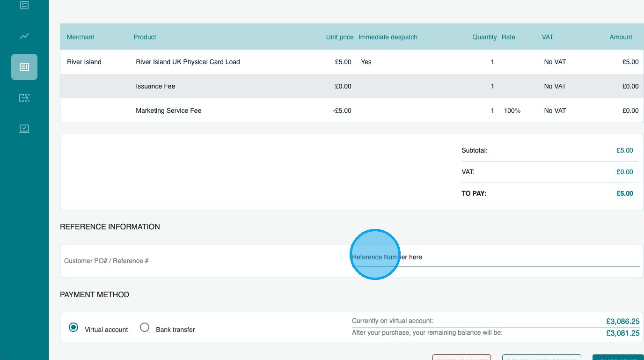The width and height of the screenshot is (644, 360).
Task: Select the River Island UK Physical Card Load row
Action: (x=352, y=62)
